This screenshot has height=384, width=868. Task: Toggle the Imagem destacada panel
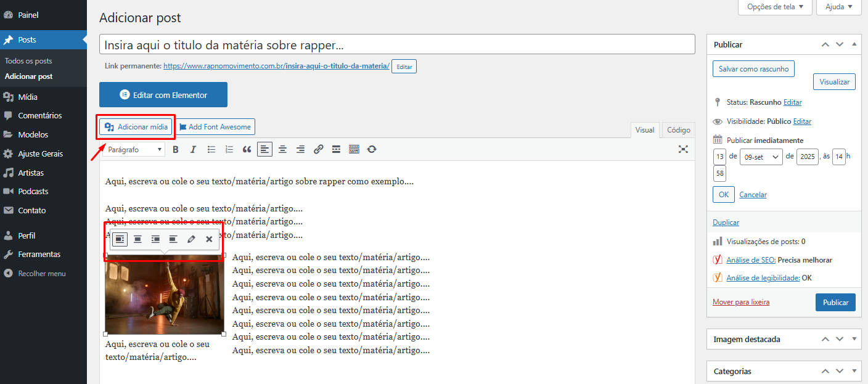point(854,339)
